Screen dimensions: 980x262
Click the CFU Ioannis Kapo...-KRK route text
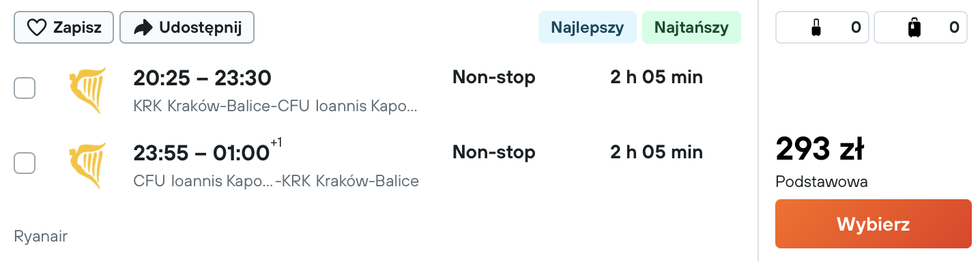coord(276,181)
